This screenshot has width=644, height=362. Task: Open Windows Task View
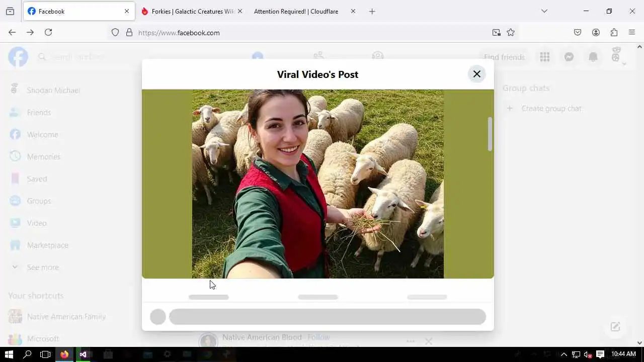pos(45,354)
